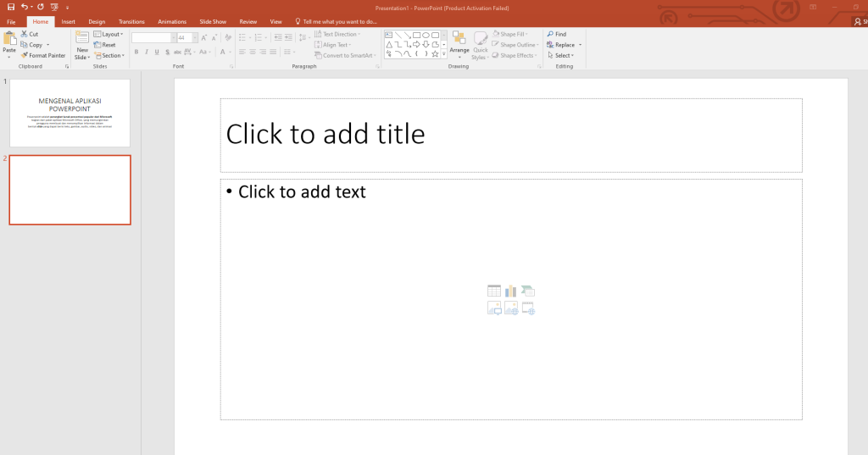Expand the Section dropdown
Image resolution: width=868 pixels, height=455 pixels.
[110, 56]
